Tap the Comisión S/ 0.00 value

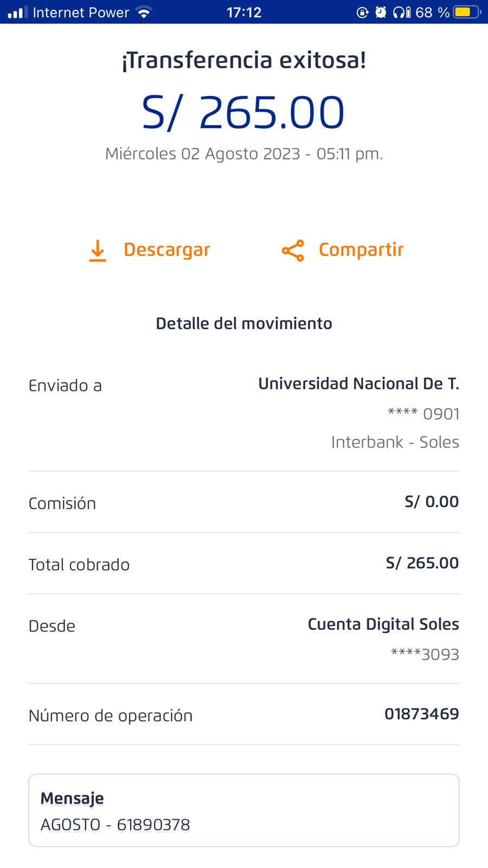432,502
